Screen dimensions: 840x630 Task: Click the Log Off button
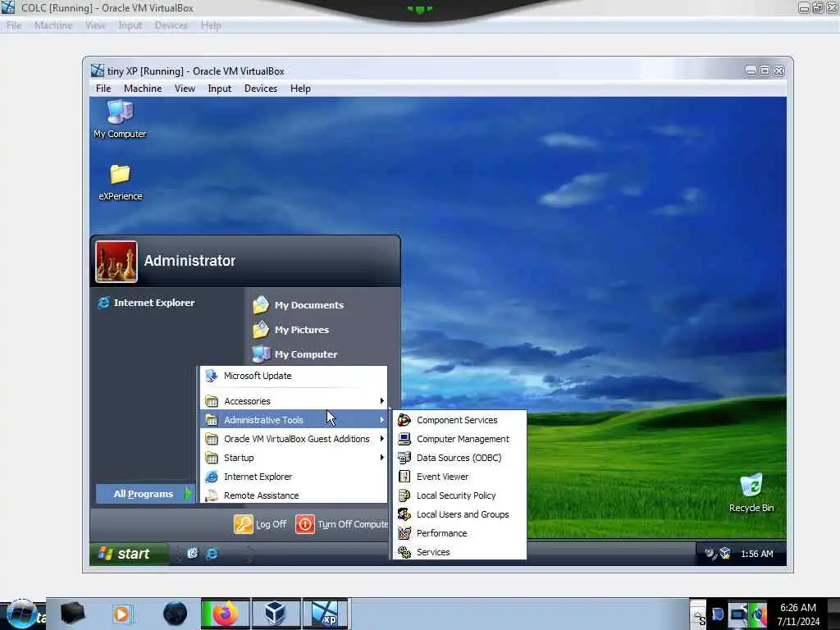pyautogui.click(x=261, y=524)
